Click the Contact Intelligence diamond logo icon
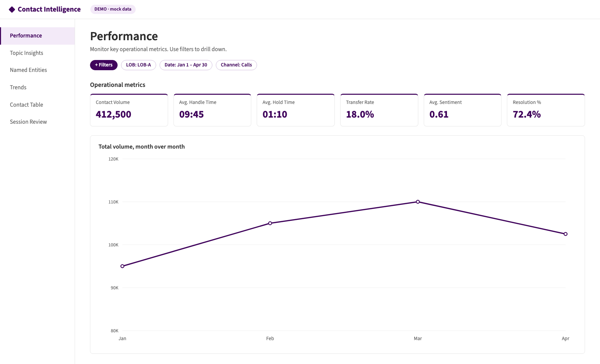Viewport: 600px width, 364px height. pyautogui.click(x=12, y=10)
